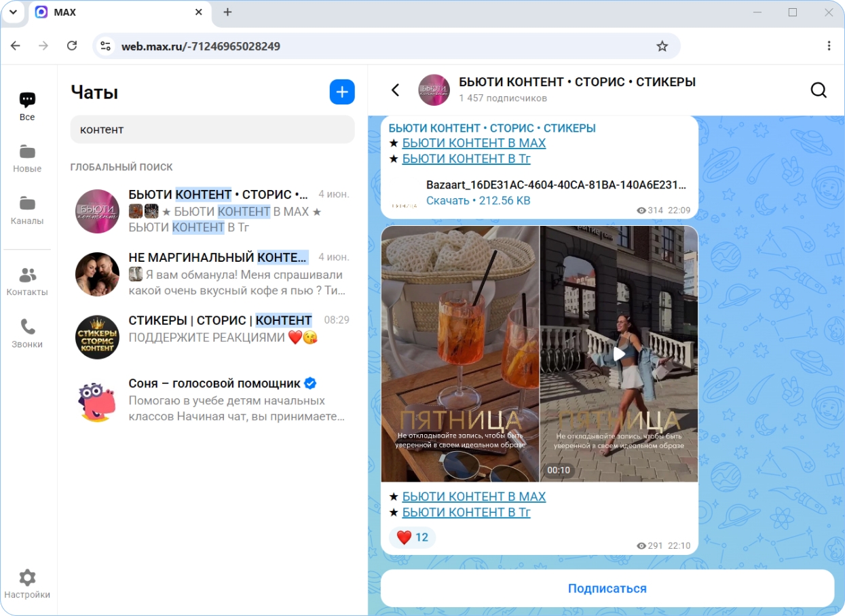845x616 pixels.
Task: Open a new browser tab
Action: click(x=227, y=12)
